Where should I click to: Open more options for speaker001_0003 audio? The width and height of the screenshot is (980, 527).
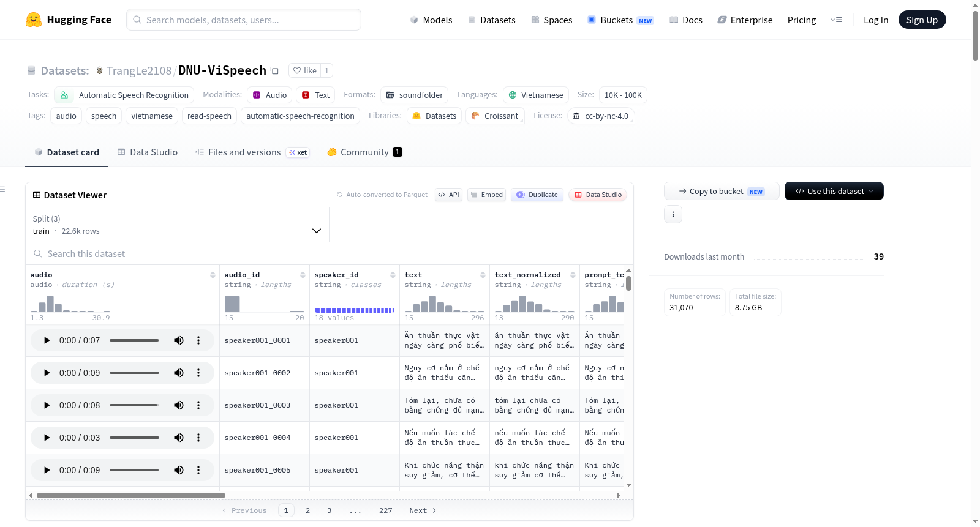tap(198, 405)
